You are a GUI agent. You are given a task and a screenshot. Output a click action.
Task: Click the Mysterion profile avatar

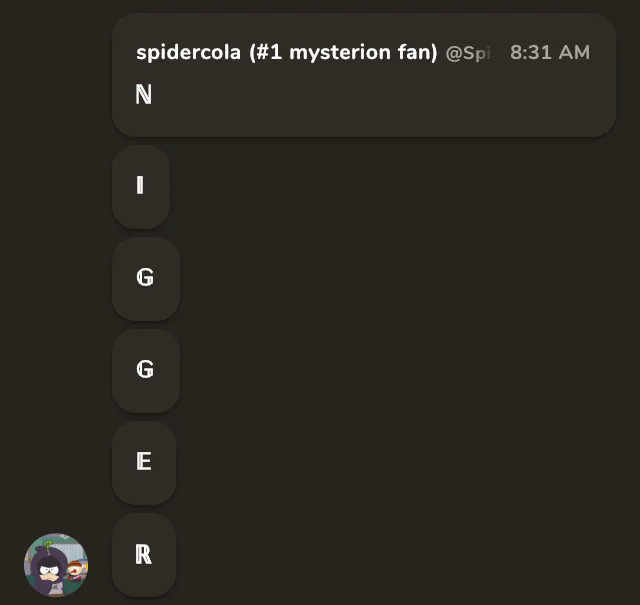pyautogui.click(x=56, y=565)
